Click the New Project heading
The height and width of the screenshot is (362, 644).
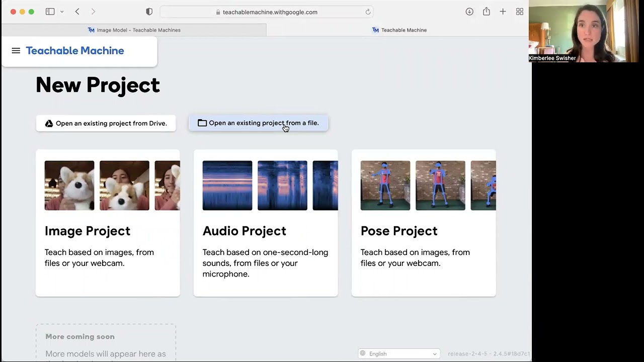coord(98,85)
